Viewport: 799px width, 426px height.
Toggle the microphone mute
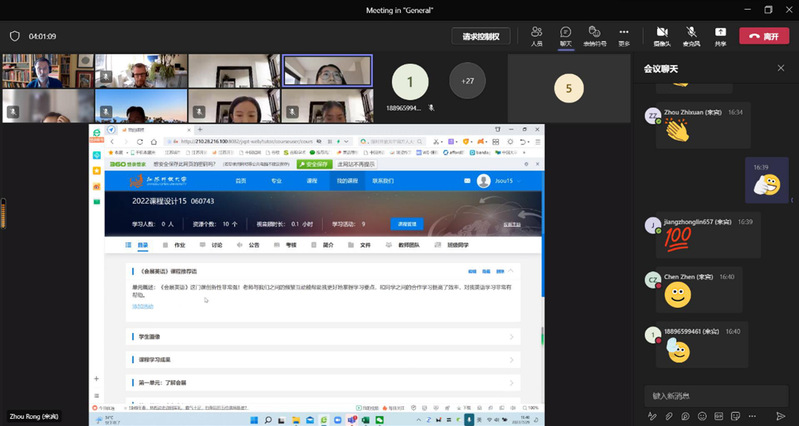[x=691, y=35]
